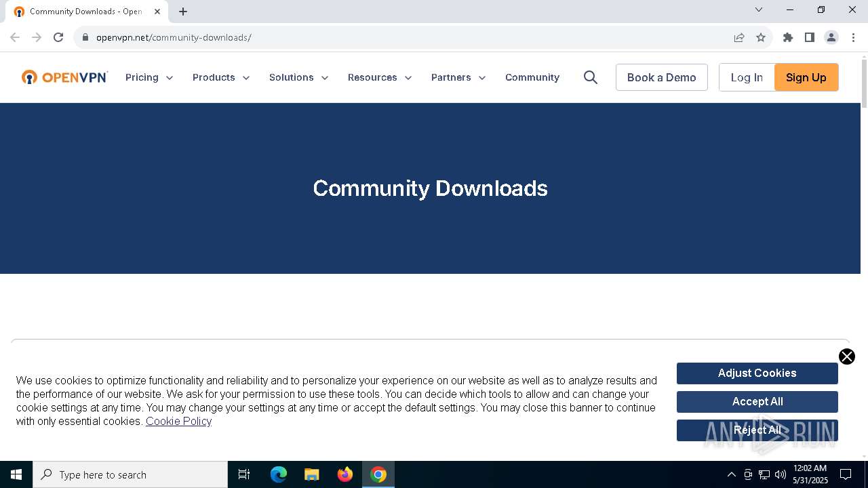Viewport: 868px width, 488px height.
Task: Open the Community nav link
Action: [x=532, y=77]
